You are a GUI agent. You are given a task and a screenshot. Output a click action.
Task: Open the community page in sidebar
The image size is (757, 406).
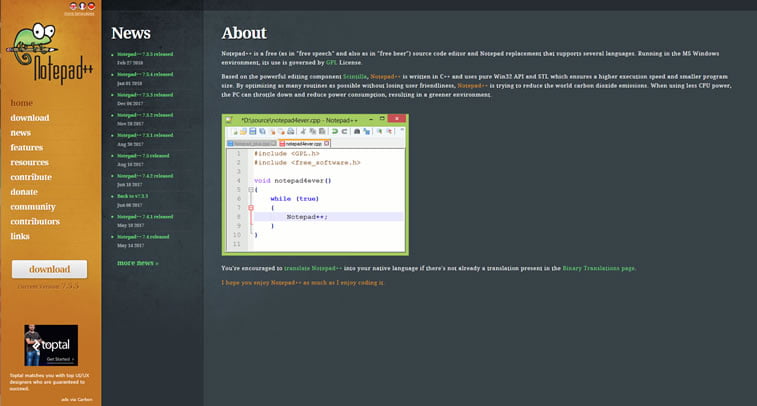[33, 207]
